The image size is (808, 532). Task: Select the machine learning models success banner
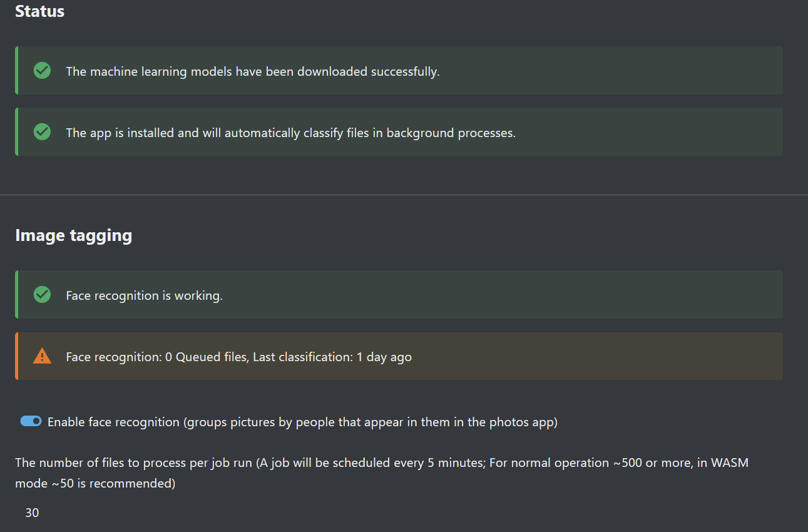click(399, 70)
